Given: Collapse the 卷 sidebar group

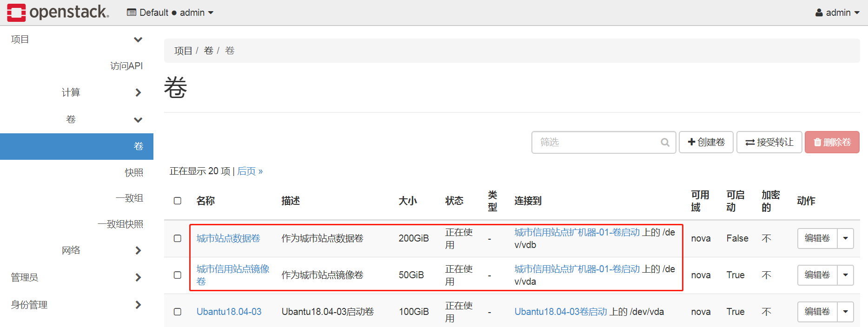Looking at the screenshot, I should coord(77,119).
